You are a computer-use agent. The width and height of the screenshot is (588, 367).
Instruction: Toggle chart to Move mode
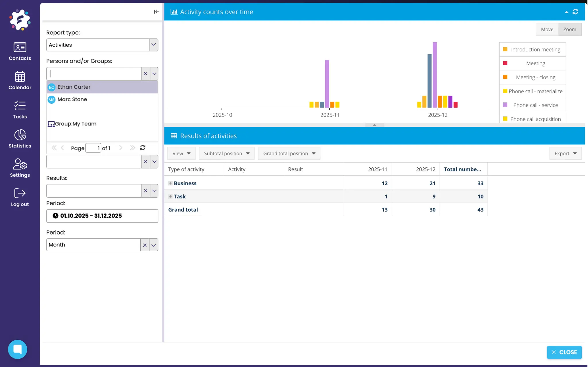(x=547, y=29)
